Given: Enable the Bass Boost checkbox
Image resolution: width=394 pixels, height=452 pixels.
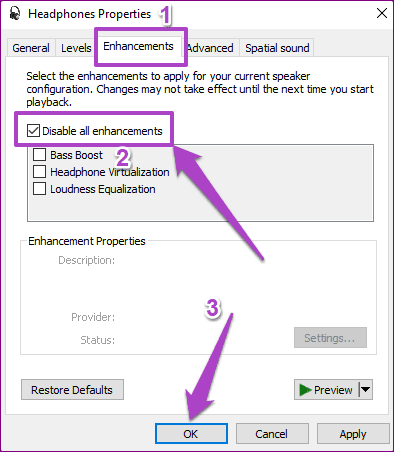Looking at the screenshot, I should coord(39,155).
